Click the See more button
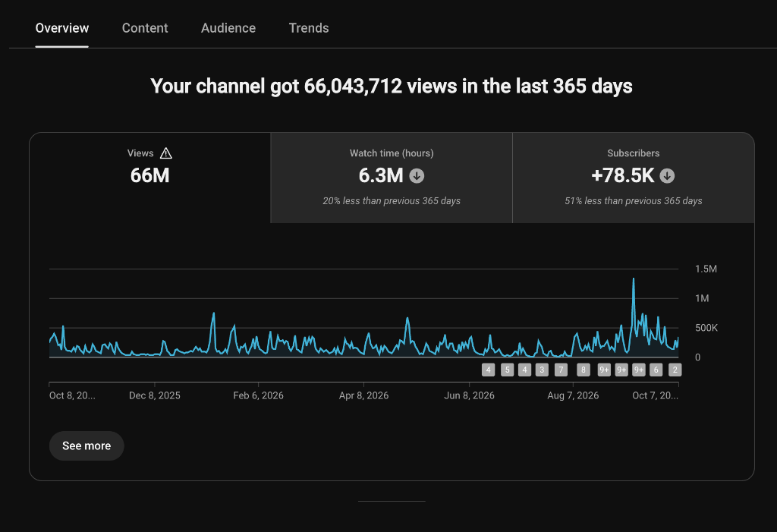The height and width of the screenshot is (532, 777). pyautogui.click(x=87, y=445)
